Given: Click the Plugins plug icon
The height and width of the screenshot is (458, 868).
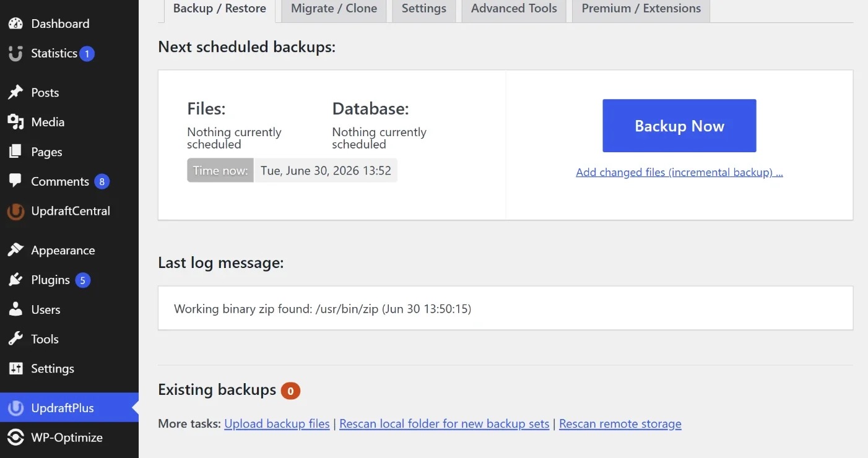Looking at the screenshot, I should 15,280.
